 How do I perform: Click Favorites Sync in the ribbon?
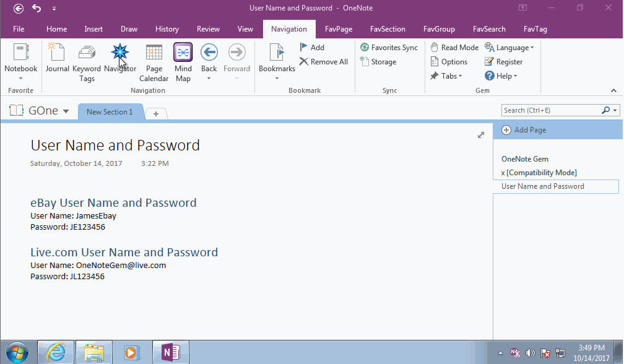click(389, 48)
